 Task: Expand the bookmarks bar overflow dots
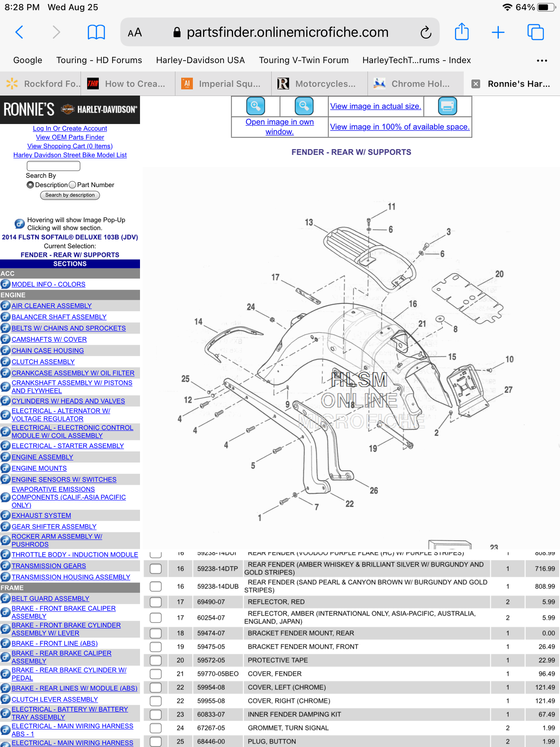point(542,61)
